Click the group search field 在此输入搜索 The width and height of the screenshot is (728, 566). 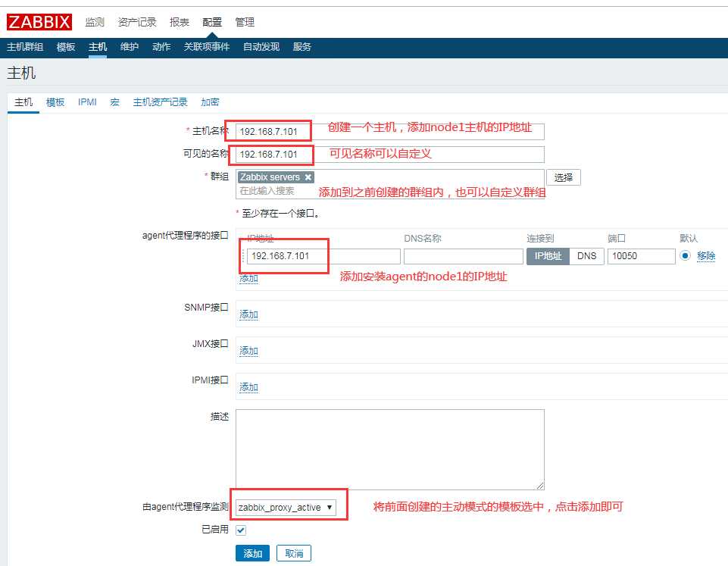tap(267, 191)
